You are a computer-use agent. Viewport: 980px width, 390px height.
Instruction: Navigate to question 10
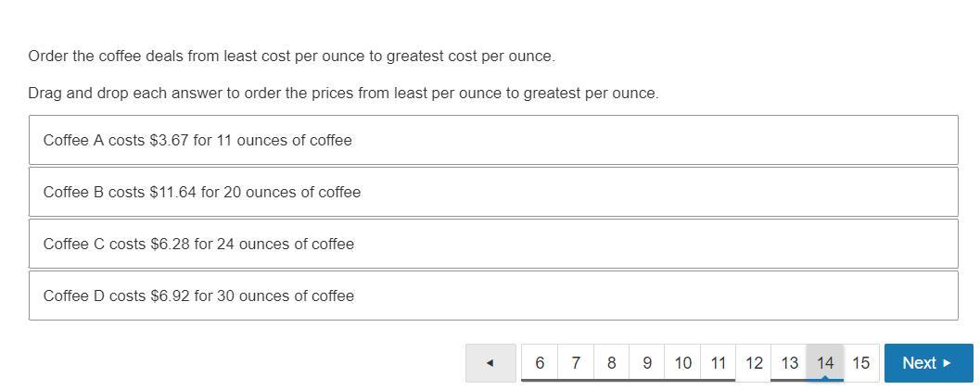(x=682, y=363)
